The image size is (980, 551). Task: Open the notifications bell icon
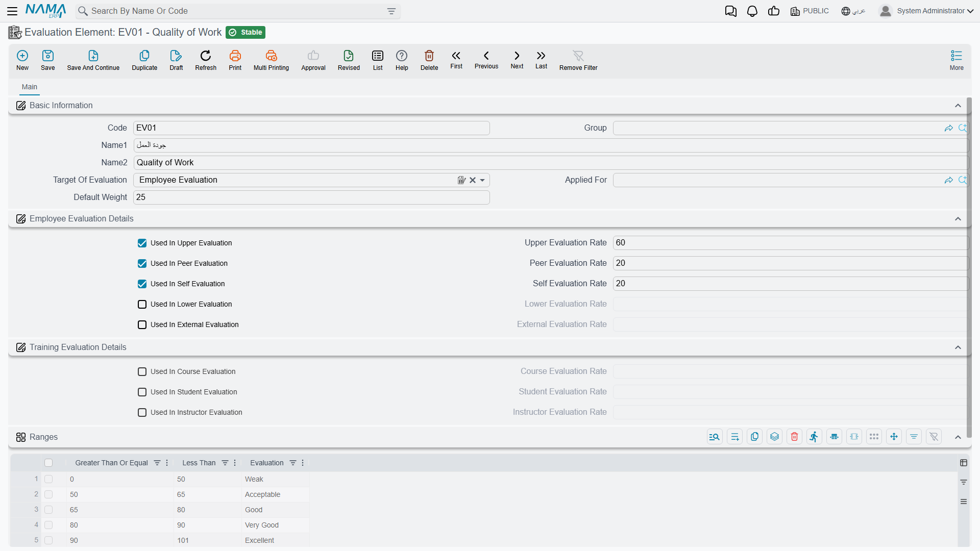[x=752, y=11]
